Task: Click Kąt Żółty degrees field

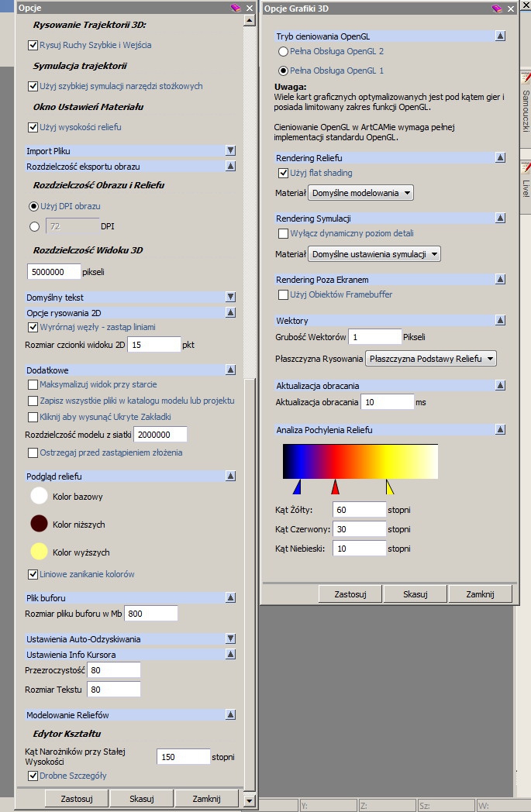Action: [x=360, y=510]
